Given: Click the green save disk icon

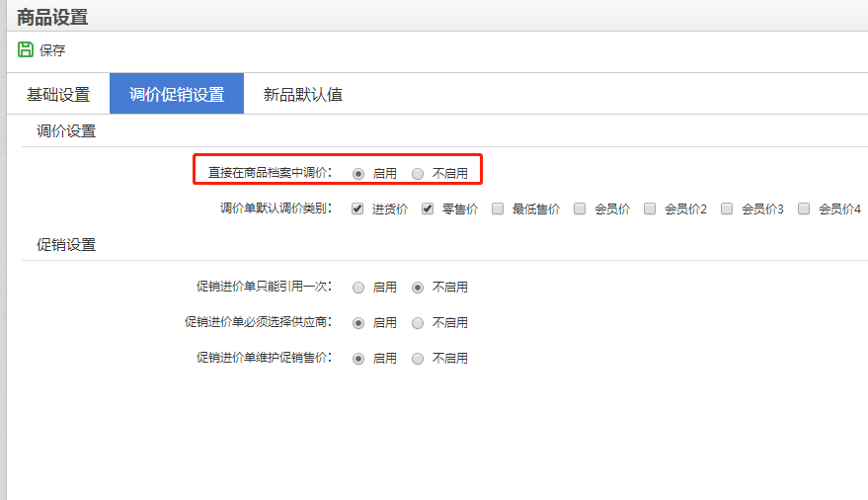Looking at the screenshot, I should pos(26,49).
